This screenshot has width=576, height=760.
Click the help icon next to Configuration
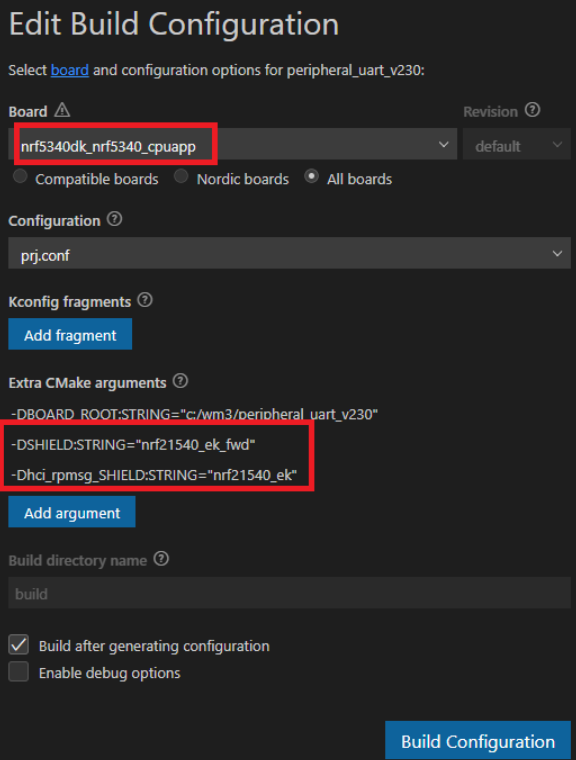pyautogui.click(x=114, y=219)
